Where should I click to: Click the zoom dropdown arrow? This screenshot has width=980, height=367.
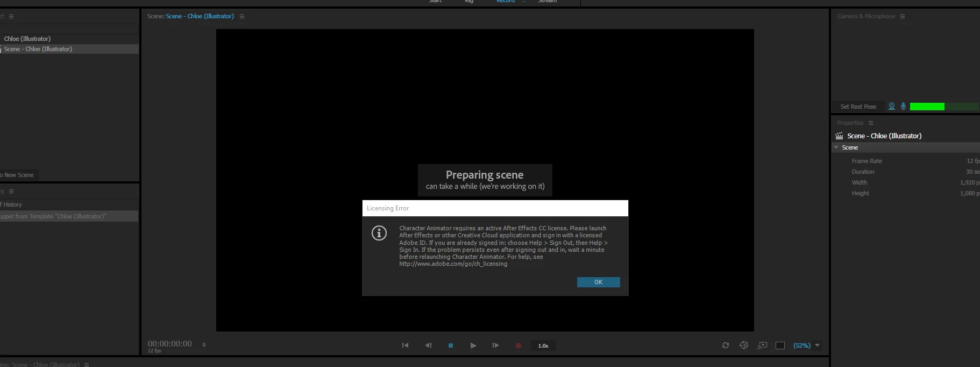click(818, 345)
